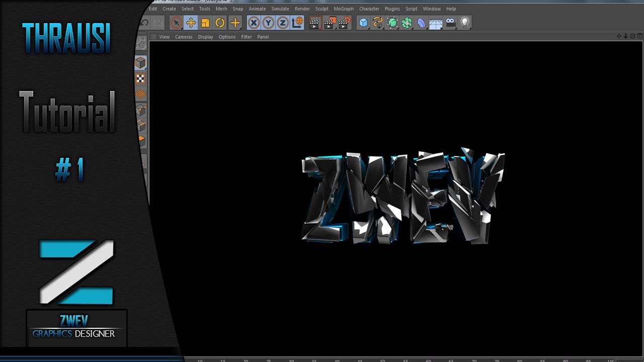The image size is (644, 362).
Task: Render the active view with clapperboard icon
Action: point(315,23)
